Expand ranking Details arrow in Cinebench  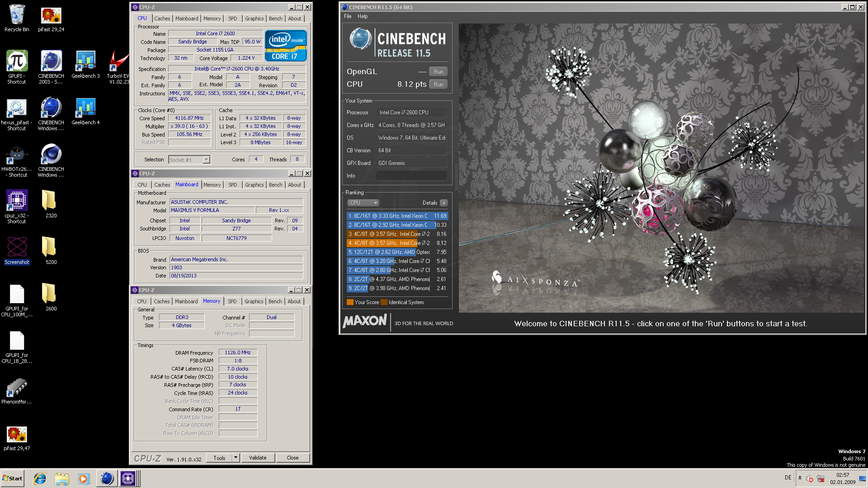click(x=444, y=203)
